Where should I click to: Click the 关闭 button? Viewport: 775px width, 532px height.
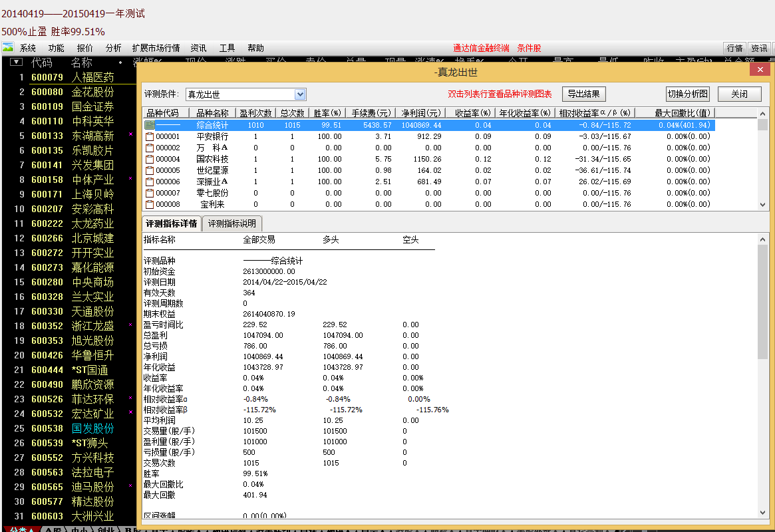pos(740,94)
